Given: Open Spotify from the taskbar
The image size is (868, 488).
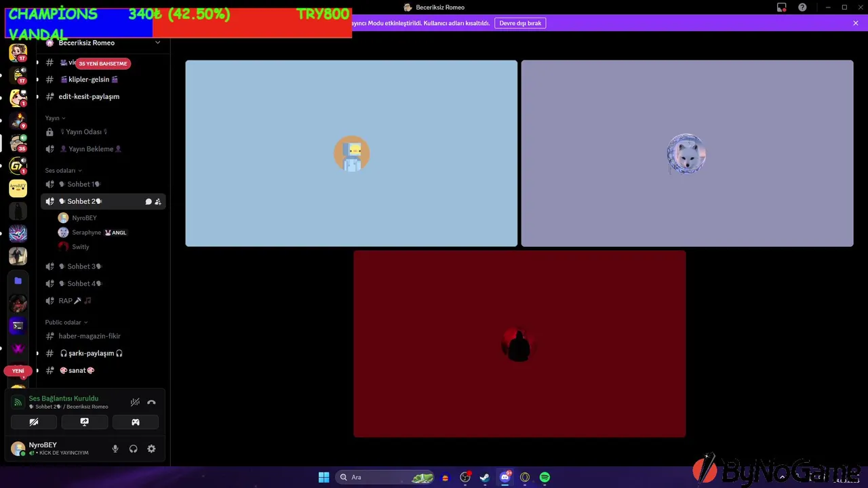Looking at the screenshot, I should pos(545,477).
